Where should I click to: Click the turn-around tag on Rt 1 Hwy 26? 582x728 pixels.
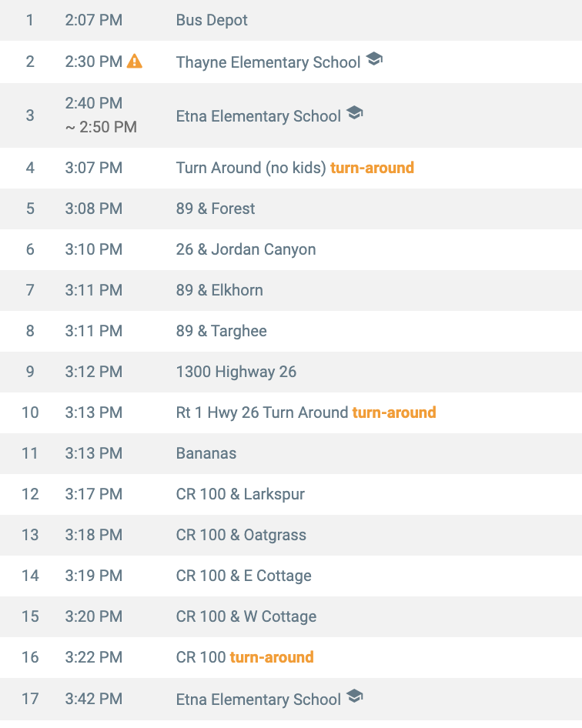394,412
